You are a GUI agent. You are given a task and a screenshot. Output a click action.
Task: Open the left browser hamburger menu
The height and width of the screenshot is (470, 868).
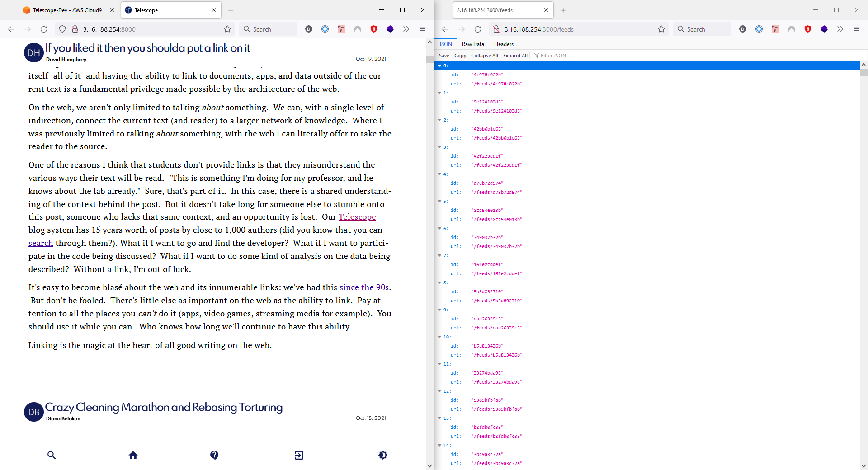point(423,29)
